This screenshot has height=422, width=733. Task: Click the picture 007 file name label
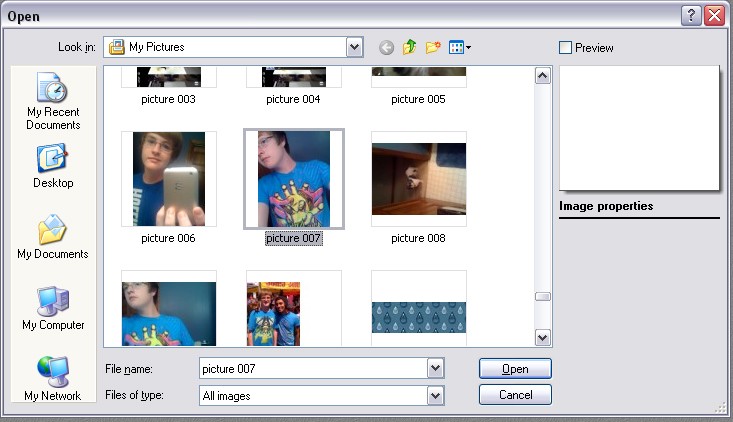point(294,238)
